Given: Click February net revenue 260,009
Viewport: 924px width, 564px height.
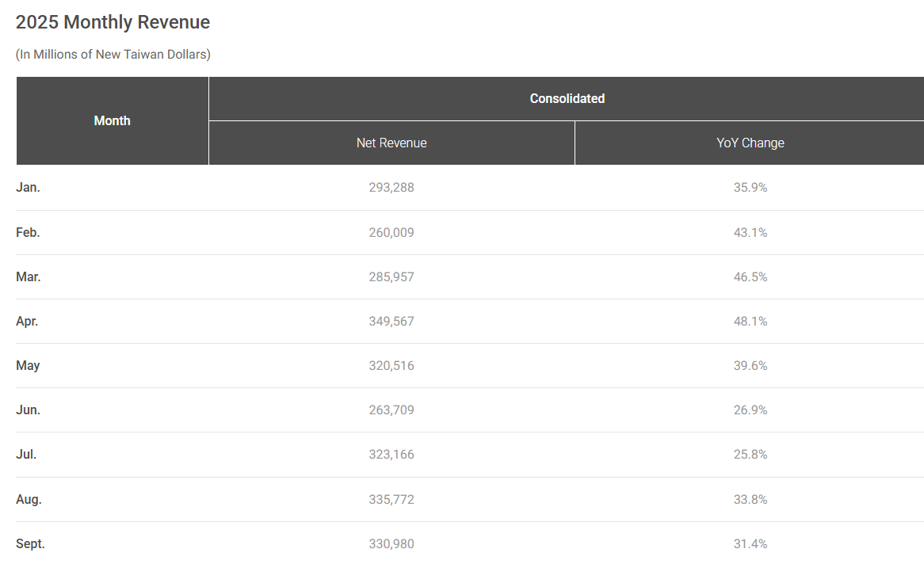Looking at the screenshot, I should 391,233.
